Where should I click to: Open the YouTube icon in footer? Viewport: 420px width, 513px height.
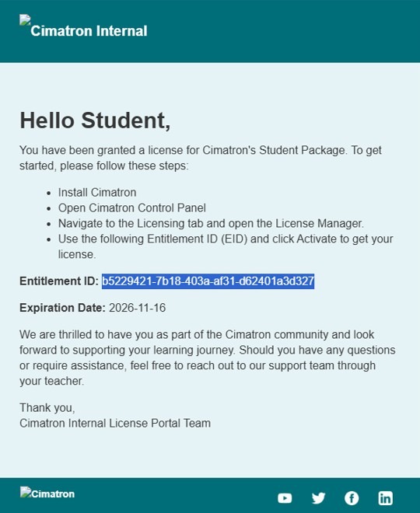(x=285, y=498)
